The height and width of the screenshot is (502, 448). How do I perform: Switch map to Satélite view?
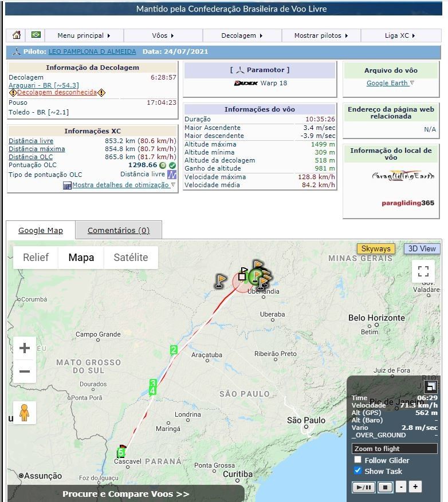click(131, 258)
